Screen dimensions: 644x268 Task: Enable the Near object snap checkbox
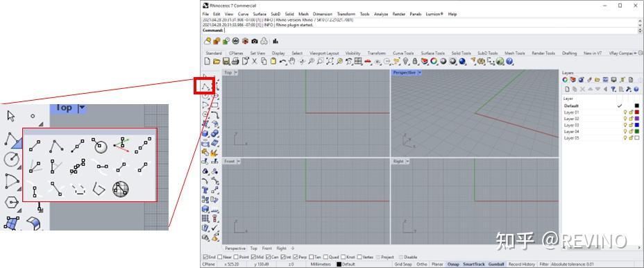coord(220,258)
